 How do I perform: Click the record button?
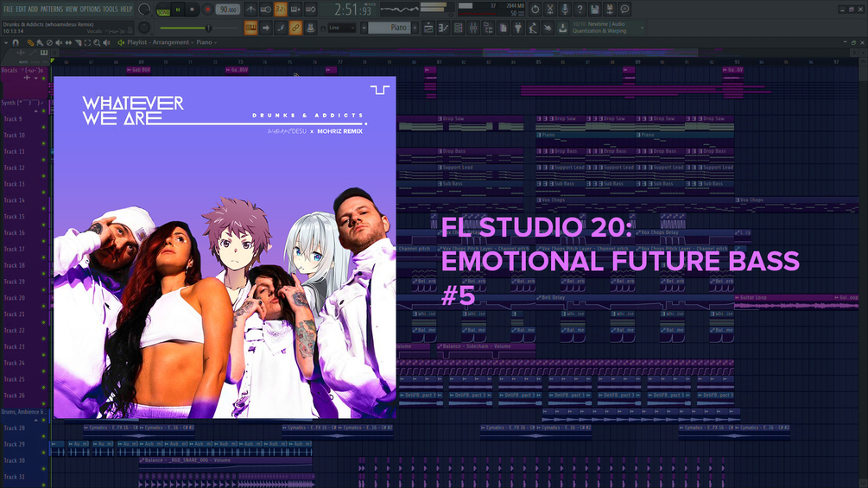207,10
